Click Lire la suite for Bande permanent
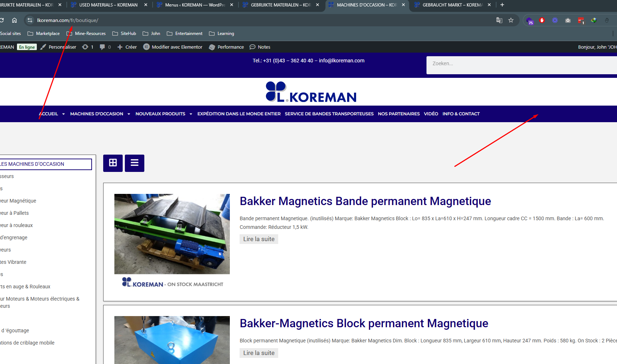617x364 pixels. click(x=259, y=239)
